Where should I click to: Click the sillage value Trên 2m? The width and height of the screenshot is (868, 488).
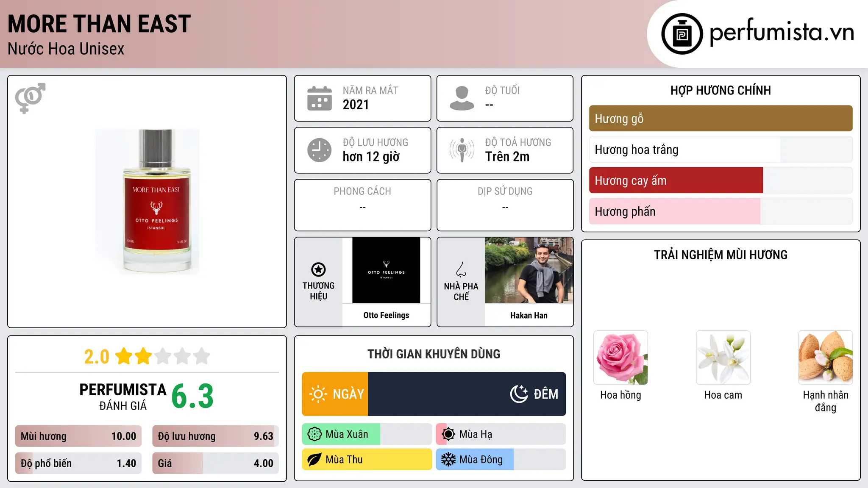click(507, 156)
